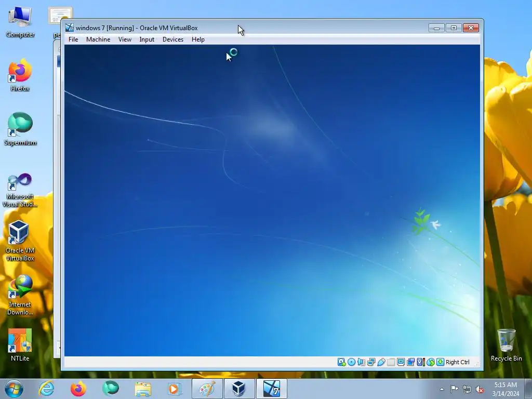Screen dimensions: 532x399
Task: Open the Machine menu
Action: click(x=98, y=39)
